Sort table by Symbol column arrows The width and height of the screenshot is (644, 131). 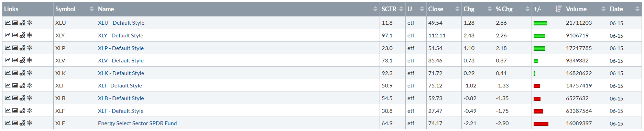[x=91, y=9]
